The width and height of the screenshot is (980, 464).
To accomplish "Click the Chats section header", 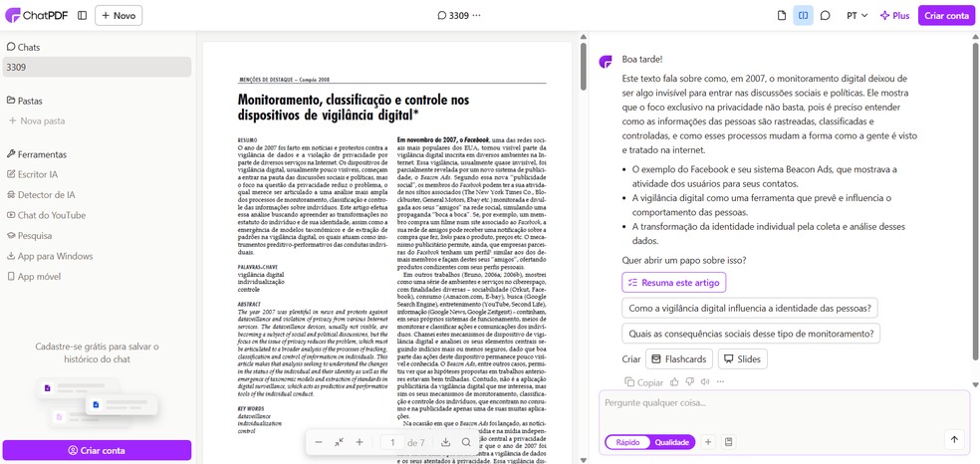I will pos(23,48).
